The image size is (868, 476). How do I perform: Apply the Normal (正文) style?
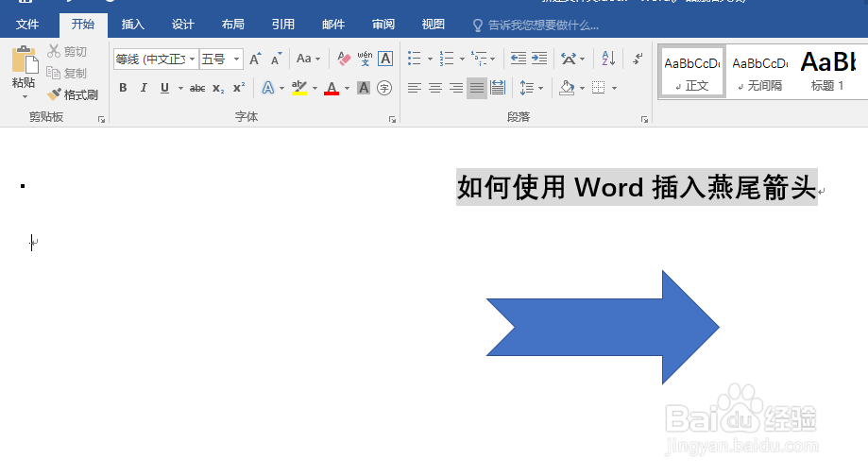(692, 72)
